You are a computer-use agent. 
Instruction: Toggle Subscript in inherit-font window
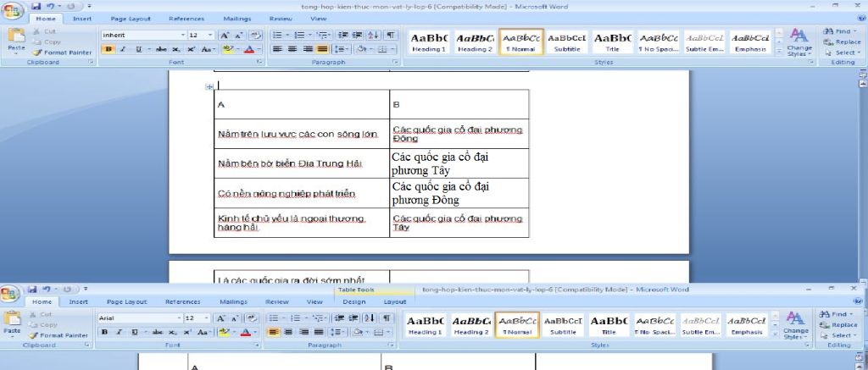(178, 49)
